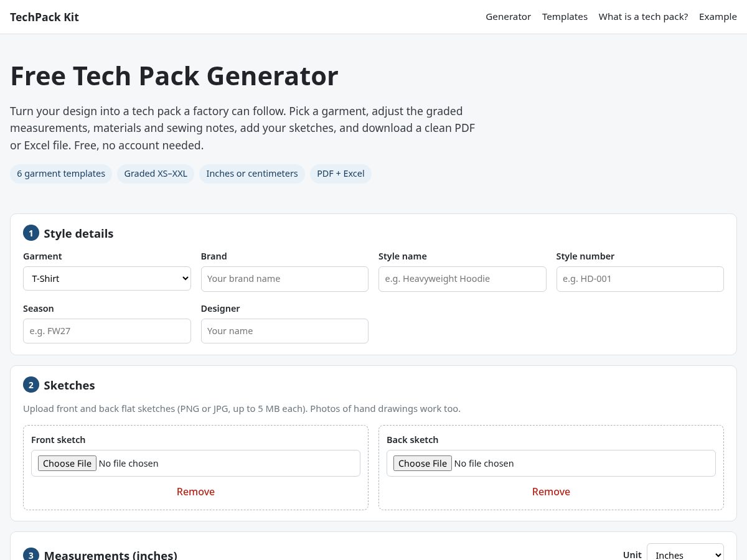Remove the Back sketch
The height and width of the screenshot is (560, 747).
(551, 492)
